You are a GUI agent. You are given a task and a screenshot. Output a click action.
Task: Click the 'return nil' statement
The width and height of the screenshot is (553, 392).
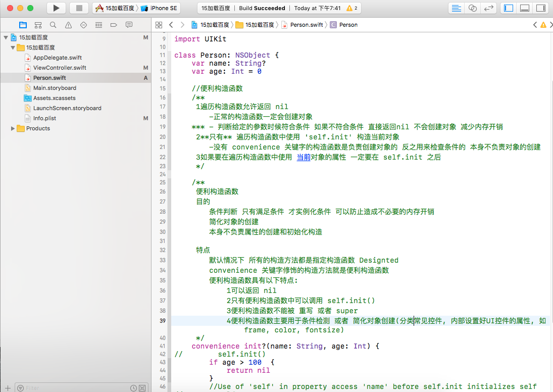(x=248, y=370)
